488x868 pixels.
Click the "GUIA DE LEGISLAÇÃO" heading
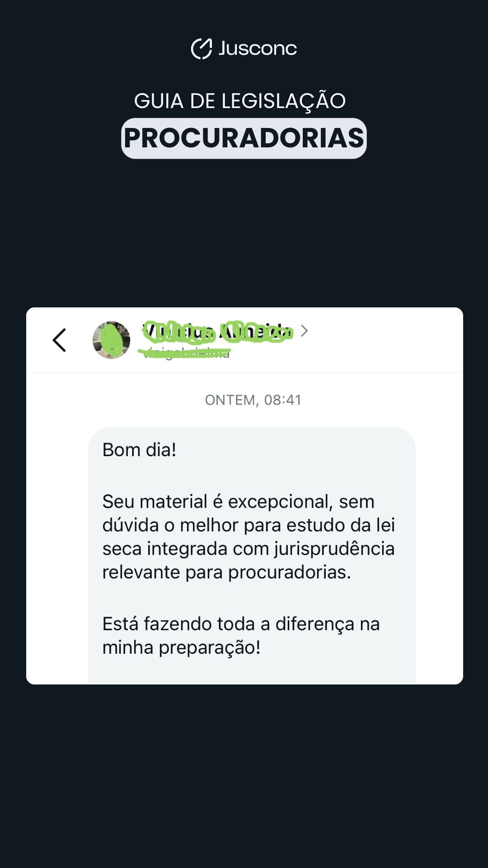coord(240,101)
